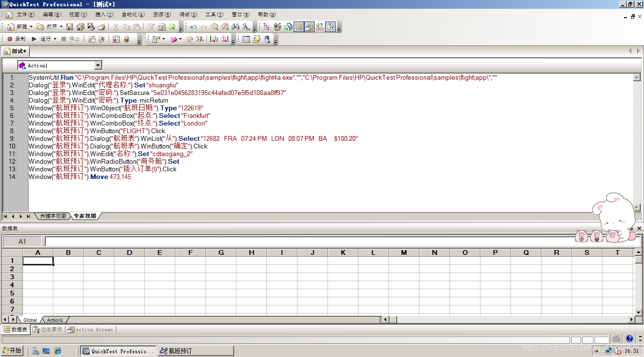
Task: Click the tree-structure view icon in the toolbar
Action: pyautogui.click(x=267, y=27)
